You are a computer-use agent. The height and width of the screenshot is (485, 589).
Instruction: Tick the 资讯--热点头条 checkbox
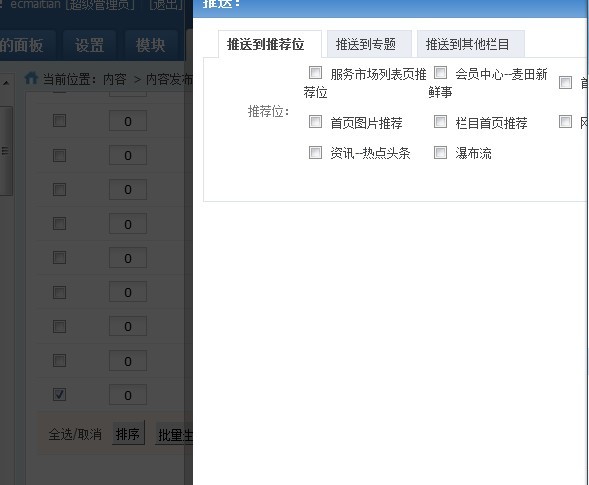(x=315, y=153)
